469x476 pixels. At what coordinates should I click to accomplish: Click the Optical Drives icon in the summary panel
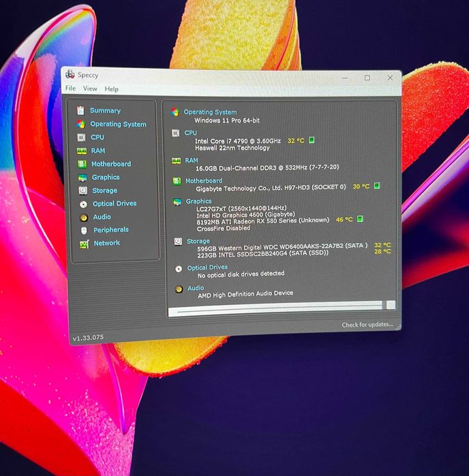pos(179,269)
